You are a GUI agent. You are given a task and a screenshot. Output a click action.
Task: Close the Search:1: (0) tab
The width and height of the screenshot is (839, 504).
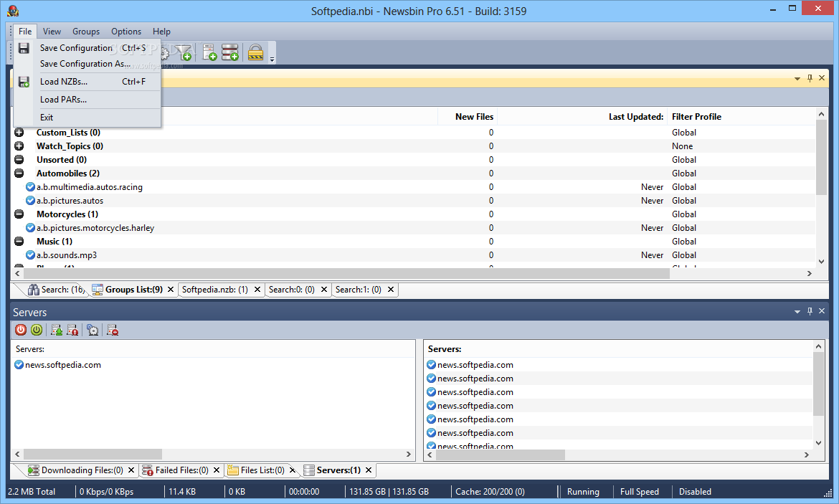[391, 290]
